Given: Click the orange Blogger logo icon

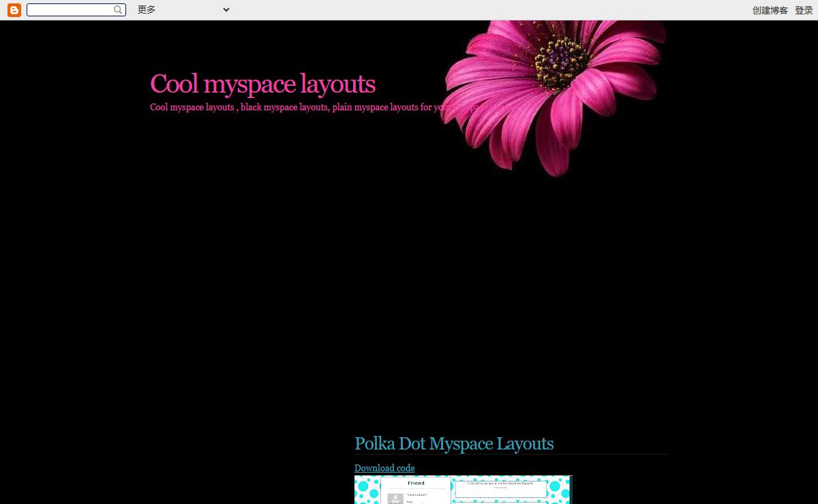Looking at the screenshot, I should click(x=14, y=10).
